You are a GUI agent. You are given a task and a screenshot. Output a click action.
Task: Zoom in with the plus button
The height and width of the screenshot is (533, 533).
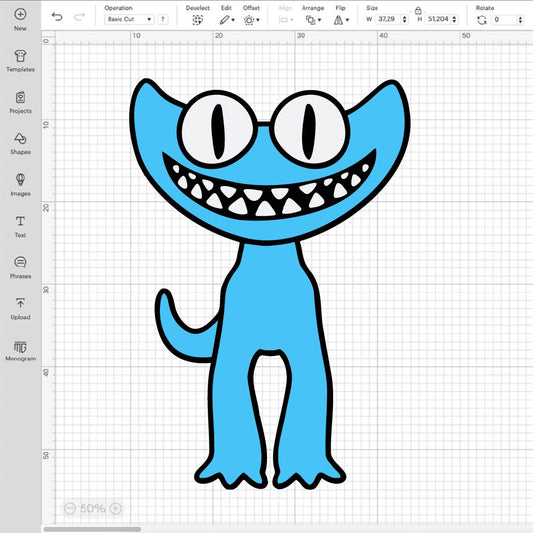click(116, 509)
